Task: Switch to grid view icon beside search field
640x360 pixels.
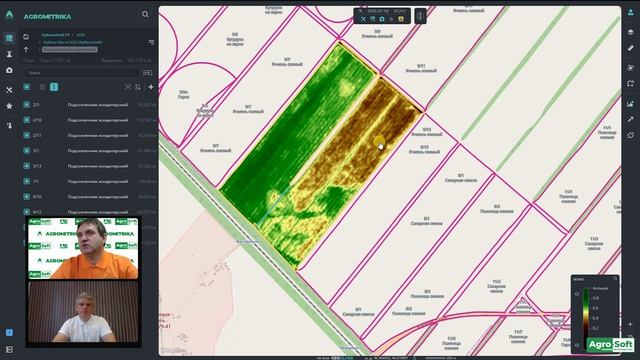Action: click(147, 73)
